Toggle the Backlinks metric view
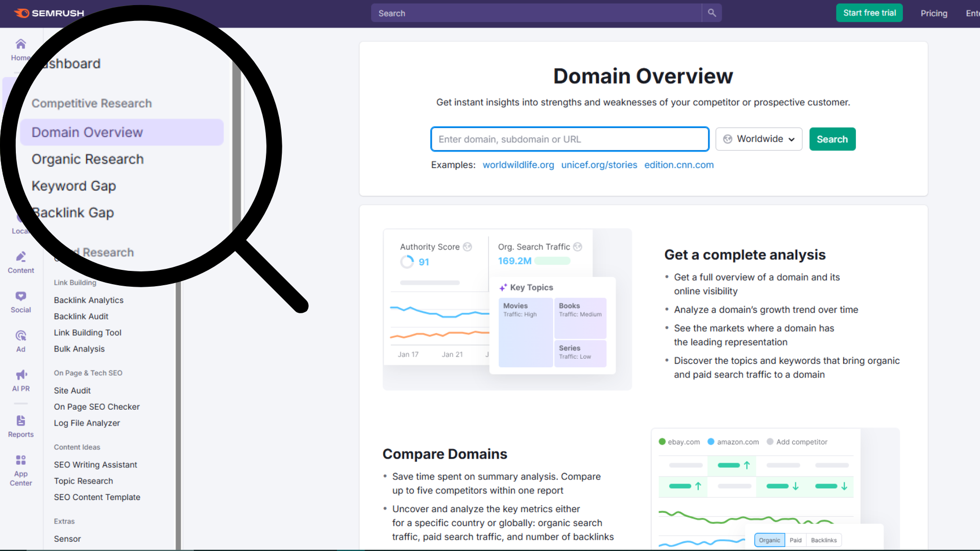 pos(824,540)
